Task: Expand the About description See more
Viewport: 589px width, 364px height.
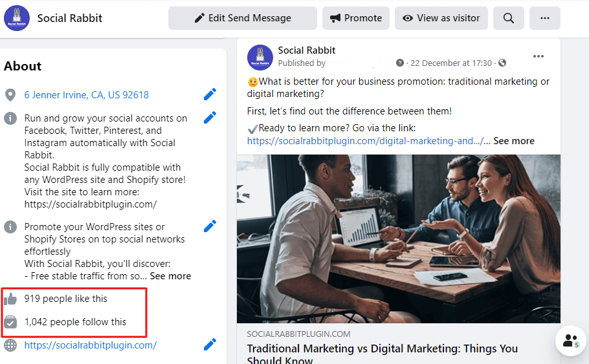Action: coord(170,276)
